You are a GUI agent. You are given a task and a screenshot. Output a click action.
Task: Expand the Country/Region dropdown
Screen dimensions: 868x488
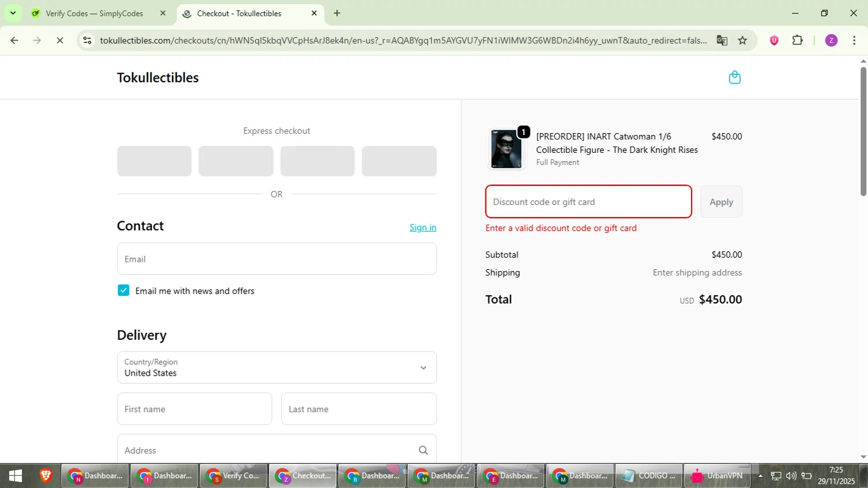[x=277, y=368]
